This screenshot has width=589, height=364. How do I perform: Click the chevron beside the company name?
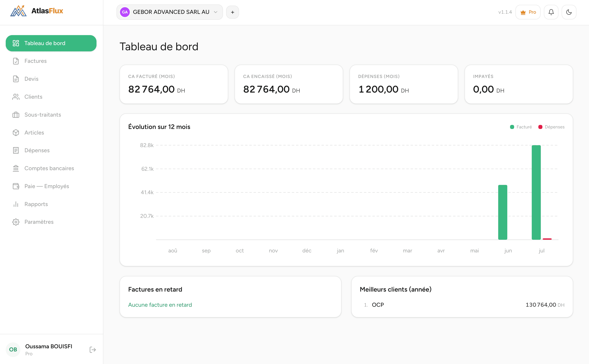[216, 12]
